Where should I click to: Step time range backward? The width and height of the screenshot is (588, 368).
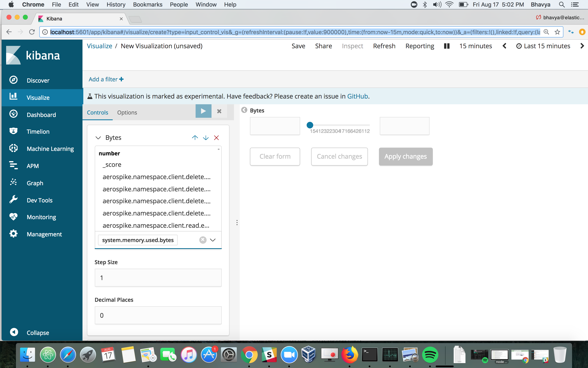click(x=504, y=46)
